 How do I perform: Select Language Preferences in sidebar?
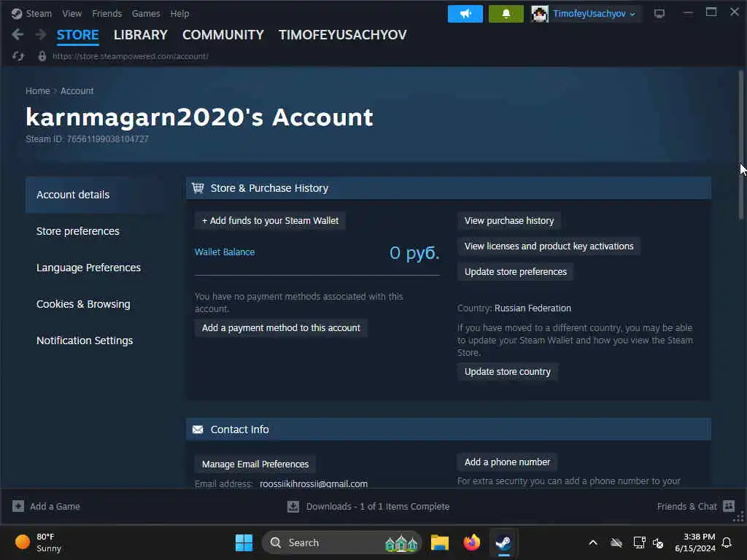[x=88, y=268]
